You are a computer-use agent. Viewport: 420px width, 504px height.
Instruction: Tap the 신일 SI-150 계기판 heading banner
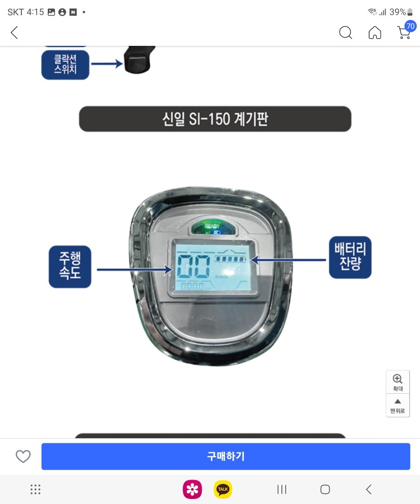(x=215, y=119)
